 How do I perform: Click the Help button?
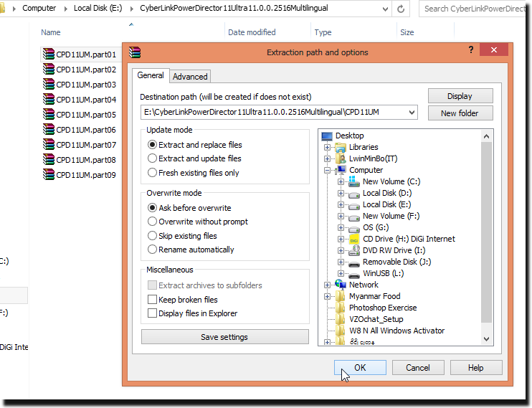(476, 368)
